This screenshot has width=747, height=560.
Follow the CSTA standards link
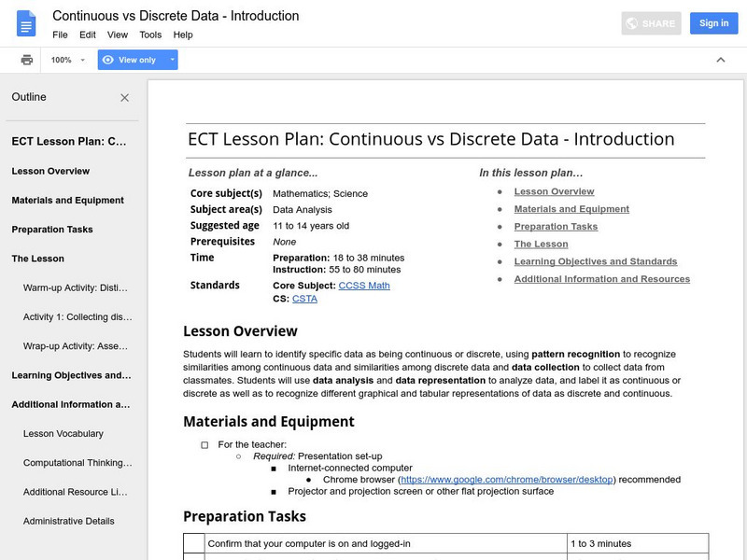[x=304, y=299]
